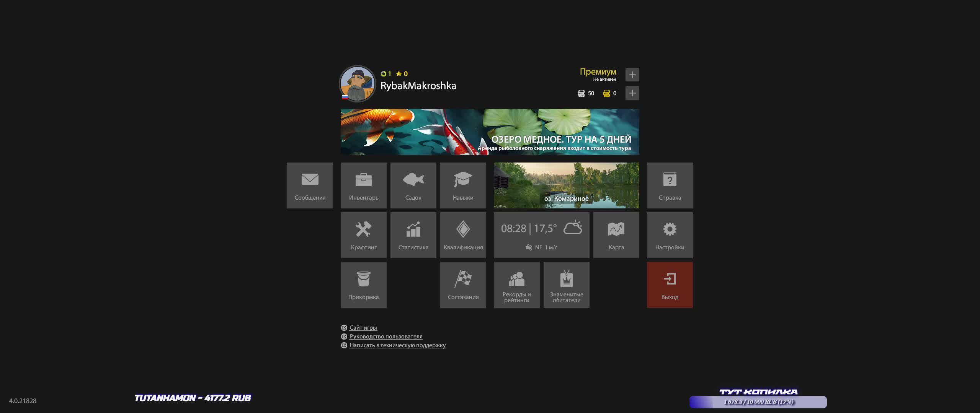Open the Прикормка groundbait tile
This screenshot has height=413, width=980.
[363, 285]
